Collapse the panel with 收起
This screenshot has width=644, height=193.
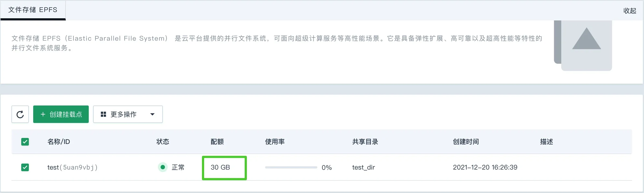(630, 11)
